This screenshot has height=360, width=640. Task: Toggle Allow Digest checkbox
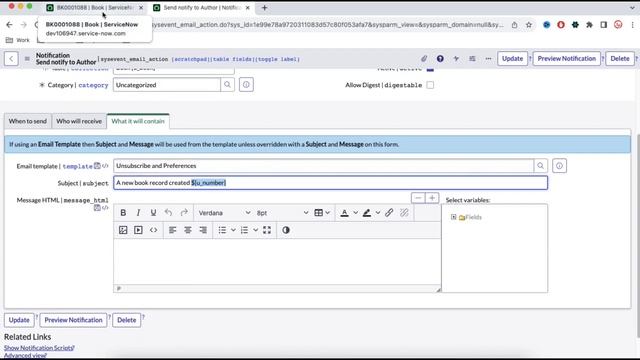tap(430, 85)
